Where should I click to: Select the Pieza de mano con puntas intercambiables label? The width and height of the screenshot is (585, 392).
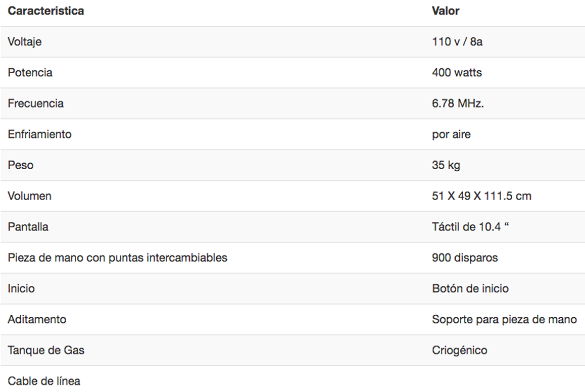click(117, 258)
